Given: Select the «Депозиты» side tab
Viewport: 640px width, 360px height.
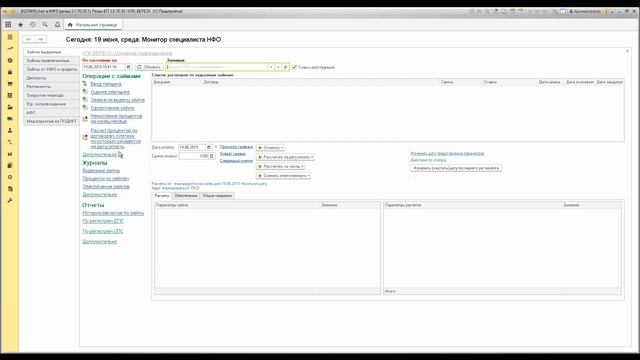Looking at the screenshot, I should 51,78.
